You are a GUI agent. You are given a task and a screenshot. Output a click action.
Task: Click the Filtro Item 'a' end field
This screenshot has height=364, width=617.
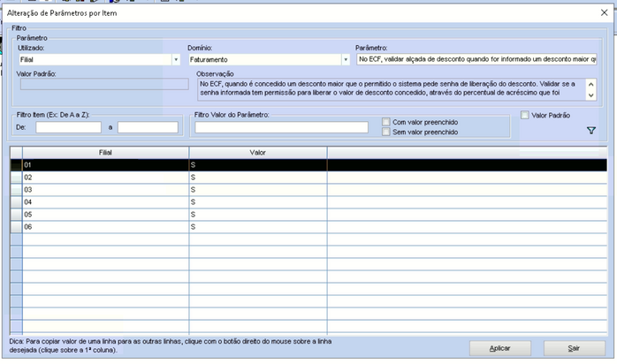coord(149,127)
